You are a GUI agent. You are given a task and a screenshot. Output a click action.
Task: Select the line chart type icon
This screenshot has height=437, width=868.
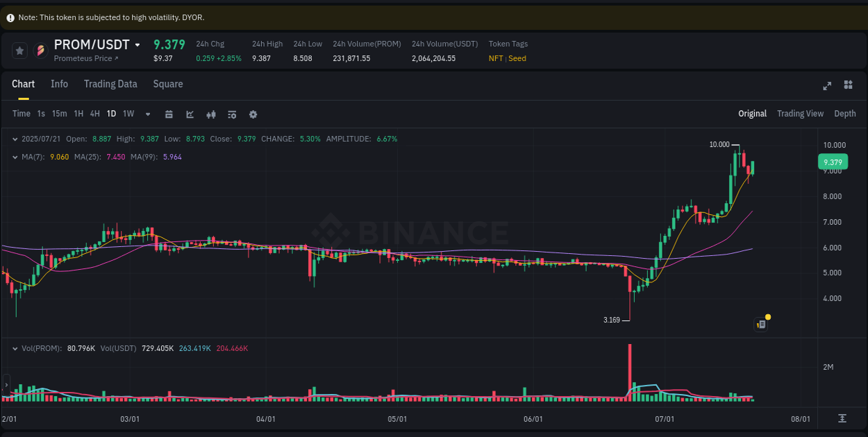[x=190, y=114]
